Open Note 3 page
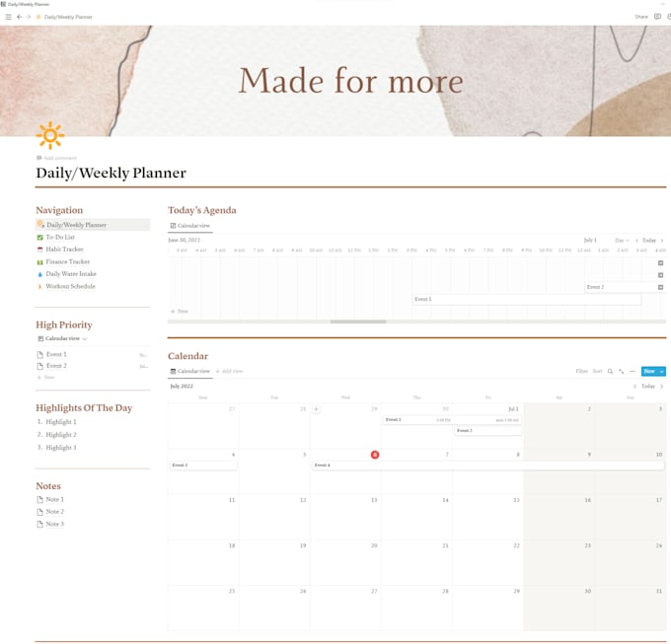Viewport: 671px width, 644px height. point(54,524)
